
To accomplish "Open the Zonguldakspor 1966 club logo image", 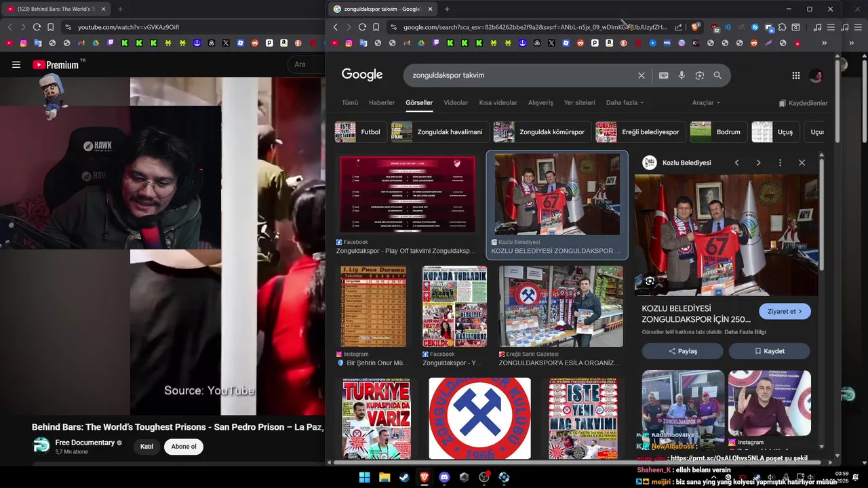I will coord(479,418).
